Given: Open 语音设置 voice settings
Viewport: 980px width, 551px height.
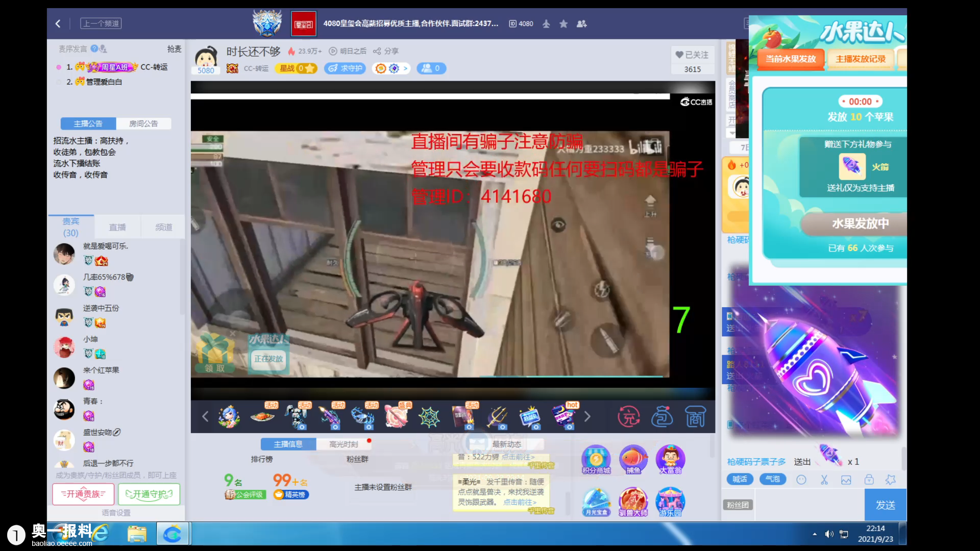Looking at the screenshot, I should [116, 513].
